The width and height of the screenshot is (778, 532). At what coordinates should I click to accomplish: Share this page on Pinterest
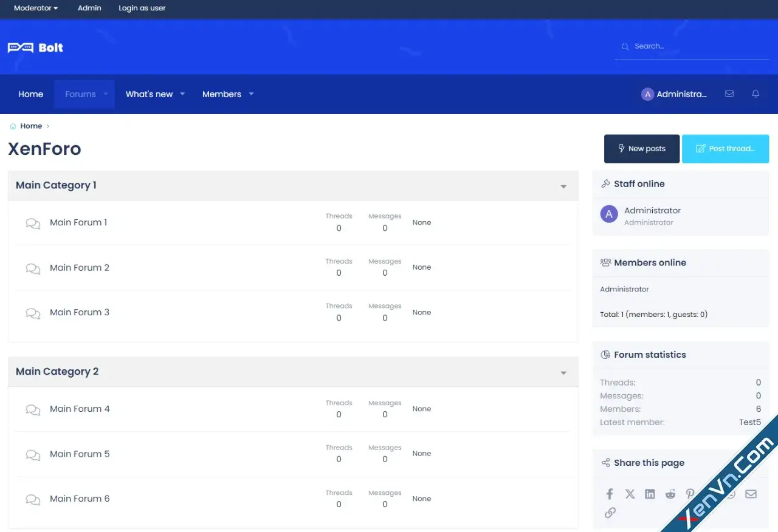pyautogui.click(x=690, y=494)
